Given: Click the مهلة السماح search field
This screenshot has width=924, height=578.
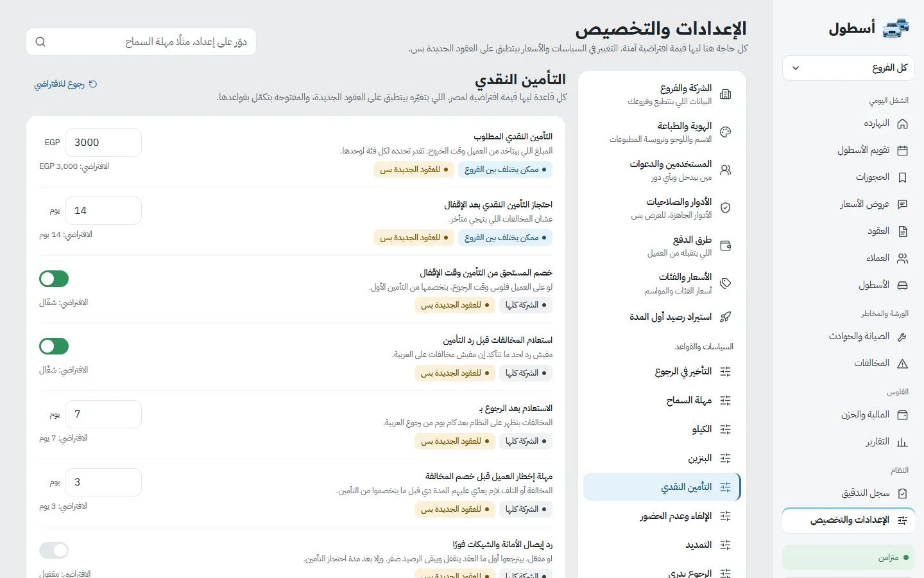Looking at the screenshot, I should pyautogui.click(x=141, y=42).
